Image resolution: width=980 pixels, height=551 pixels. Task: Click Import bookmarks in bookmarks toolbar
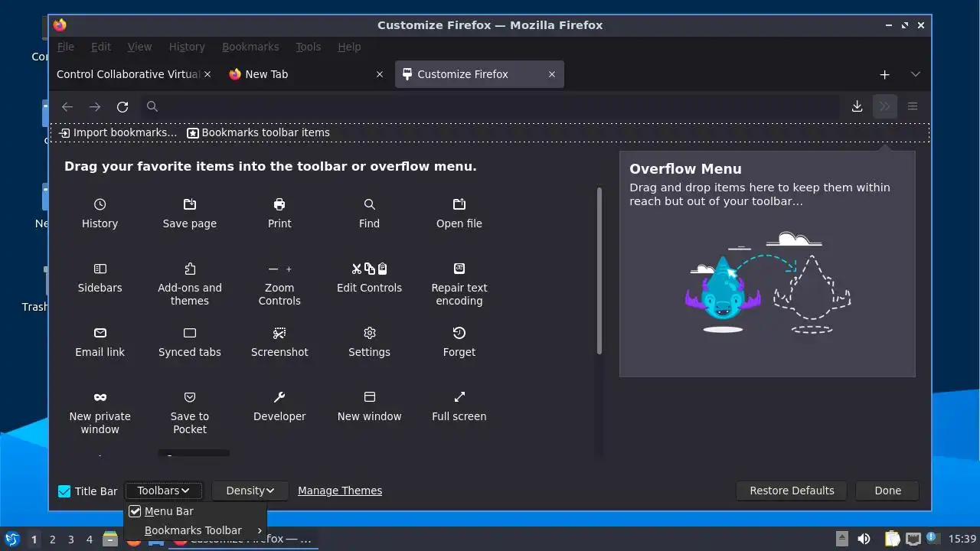tap(118, 132)
